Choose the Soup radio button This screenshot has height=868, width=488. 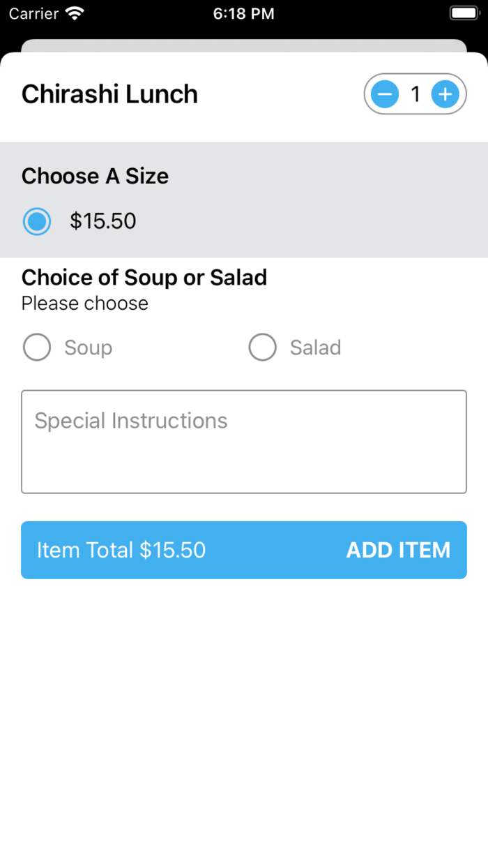(x=37, y=347)
